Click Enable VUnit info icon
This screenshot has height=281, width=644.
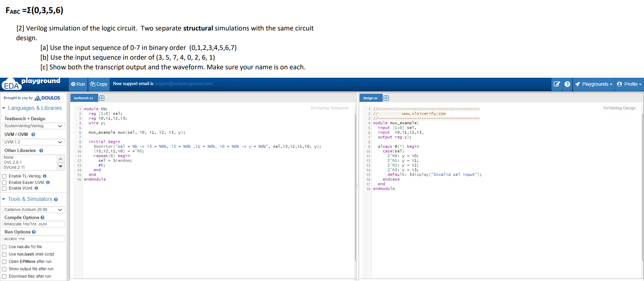point(36,188)
